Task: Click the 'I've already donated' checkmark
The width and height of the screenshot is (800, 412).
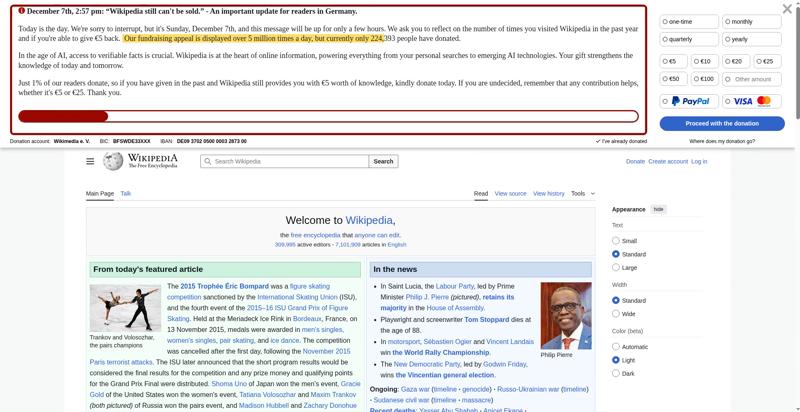Action: tap(598, 141)
